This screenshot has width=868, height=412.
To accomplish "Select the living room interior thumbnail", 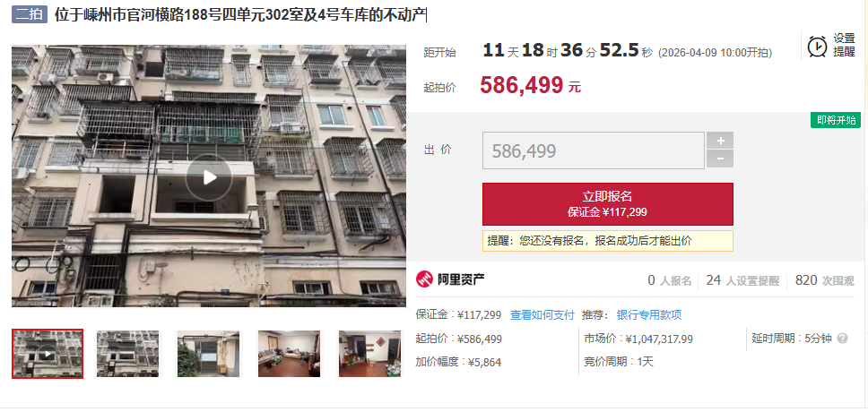I will tap(289, 354).
